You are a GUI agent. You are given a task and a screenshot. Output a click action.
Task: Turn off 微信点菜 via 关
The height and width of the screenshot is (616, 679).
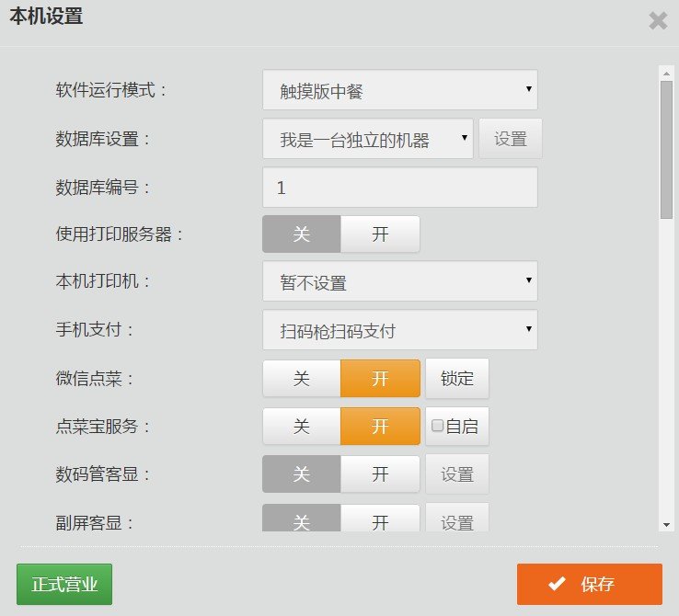tap(302, 378)
